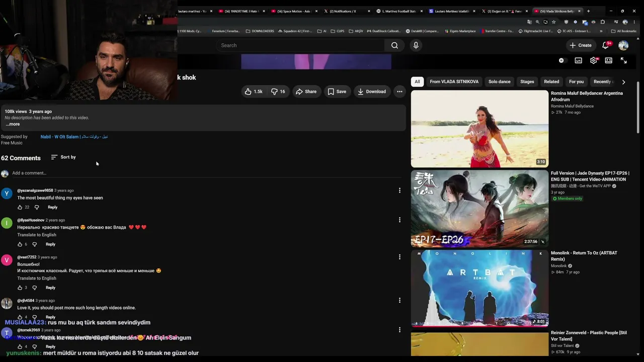Open options for @IlyasHuseinov's comment
This screenshot has width=644, height=362.
(x=399, y=220)
